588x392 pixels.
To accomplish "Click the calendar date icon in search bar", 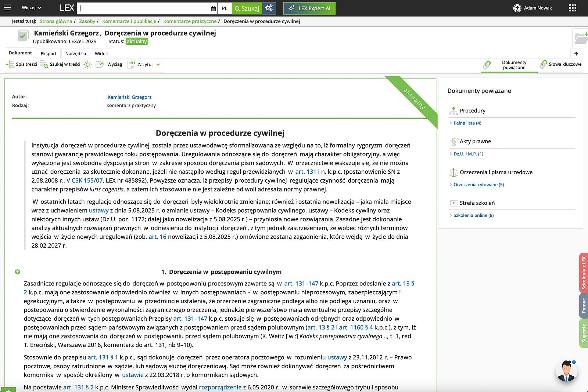I will 214,8.
